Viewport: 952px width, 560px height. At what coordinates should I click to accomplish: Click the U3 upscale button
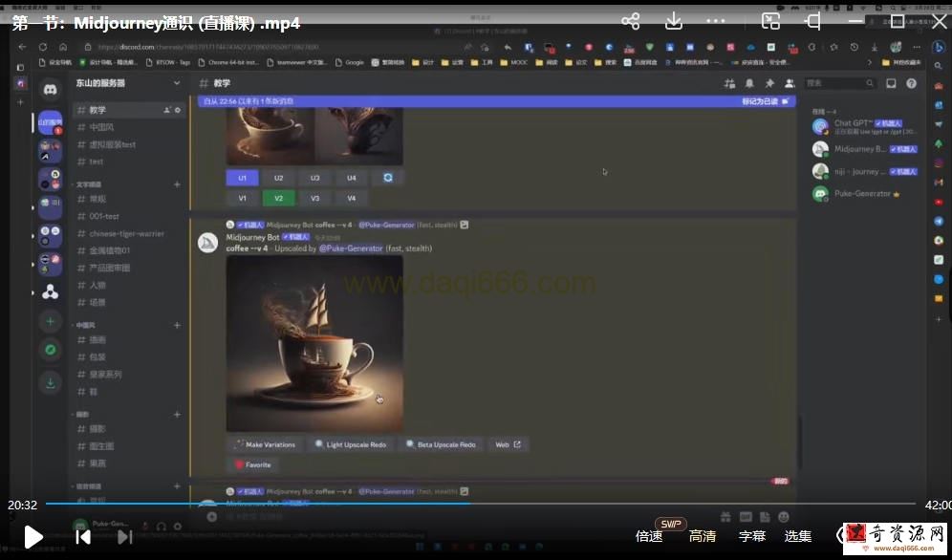coord(315,178)
